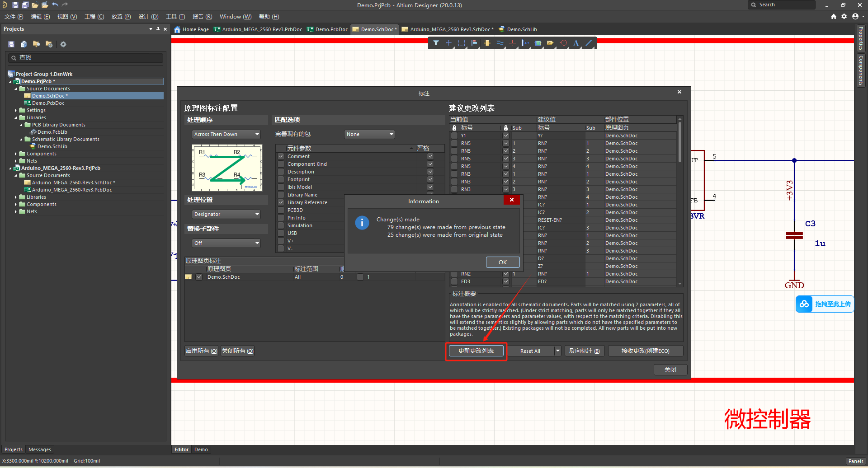Toggle the Comment parameter checkbox
868x468 pixels.
pos(281,156)
